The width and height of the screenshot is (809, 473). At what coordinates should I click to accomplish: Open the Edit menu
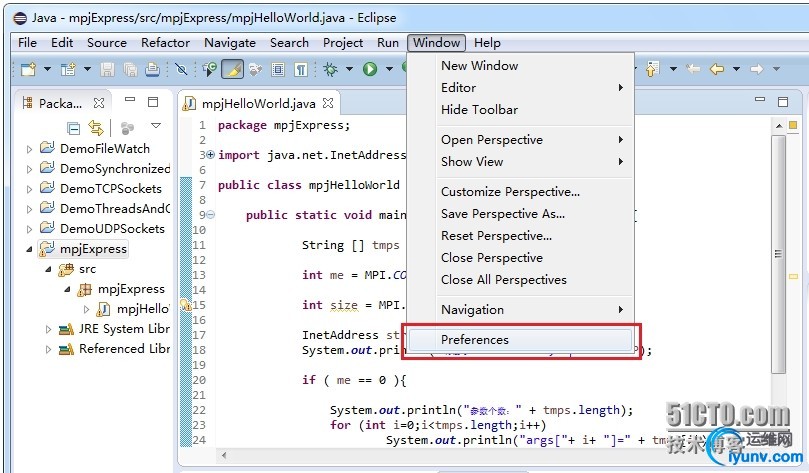pyautogui.click(x=62, y=43)
